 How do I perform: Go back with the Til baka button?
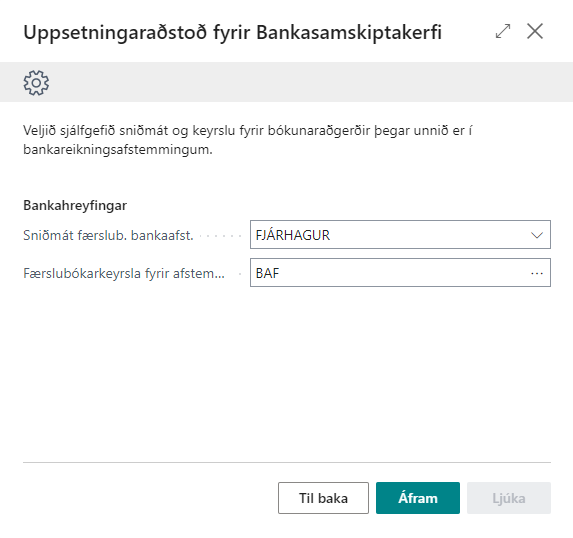pyautogui.click(x=323, y=498)
